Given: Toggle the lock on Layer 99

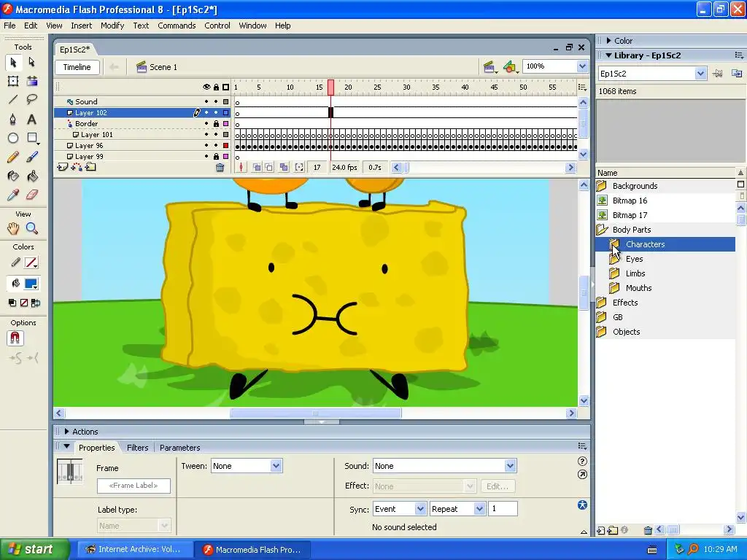Looking at the screenshot, I should tap(216, 157).
